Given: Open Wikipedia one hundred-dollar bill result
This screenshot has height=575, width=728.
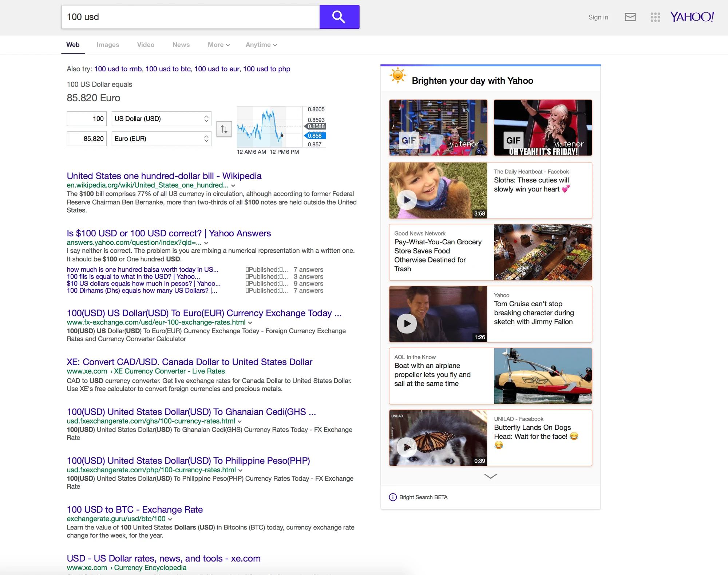Looking at the screenshot, I should [x=164, y=176].
